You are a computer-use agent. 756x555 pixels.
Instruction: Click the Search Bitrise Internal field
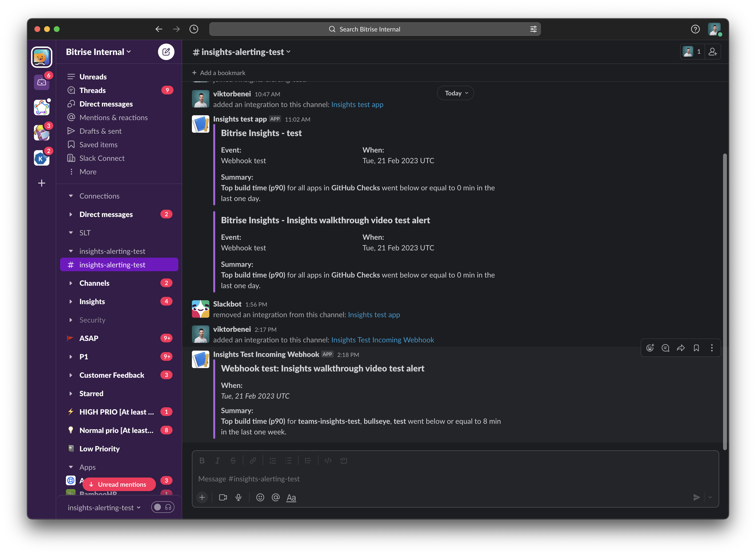[x=375, y=29]
